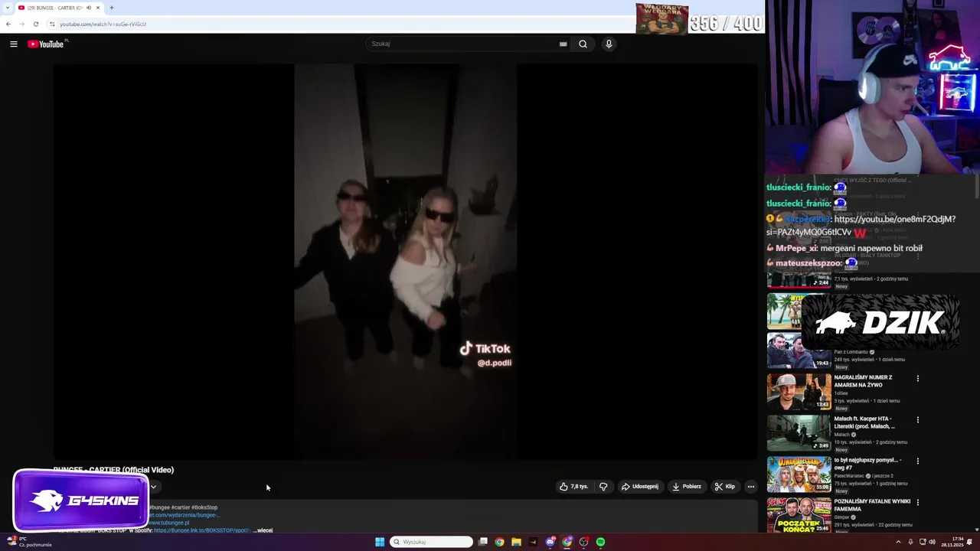Open the Windows Start button
This screenshot has height=551, width=980.
click(380, 542)
